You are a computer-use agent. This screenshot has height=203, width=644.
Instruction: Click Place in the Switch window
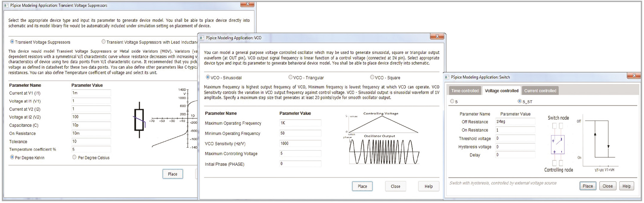[x=588, y=186]
